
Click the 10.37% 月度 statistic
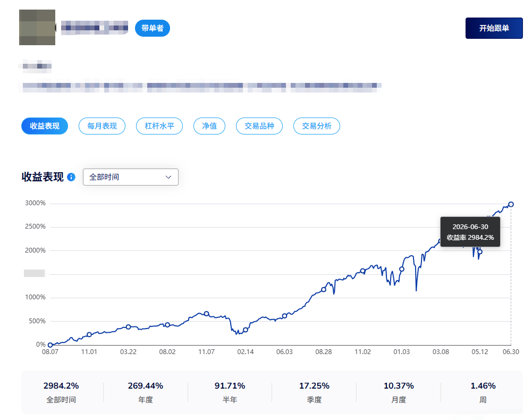point(399,392)
